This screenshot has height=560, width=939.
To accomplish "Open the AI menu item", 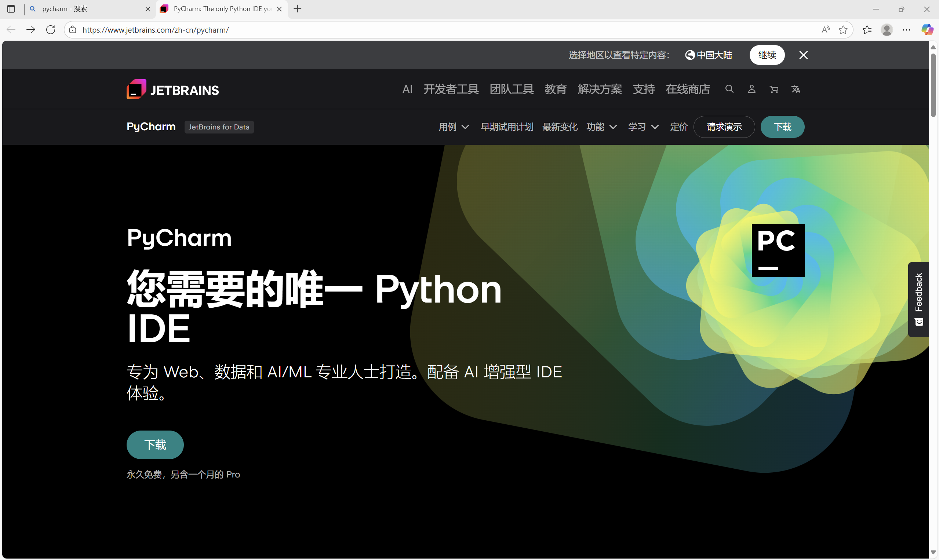I will 407,89.
